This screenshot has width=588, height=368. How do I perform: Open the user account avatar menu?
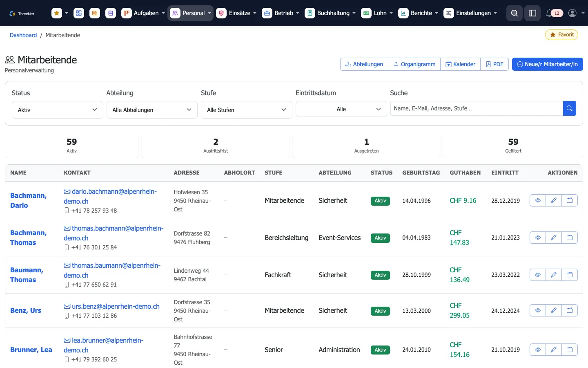[x=577, y=13]
